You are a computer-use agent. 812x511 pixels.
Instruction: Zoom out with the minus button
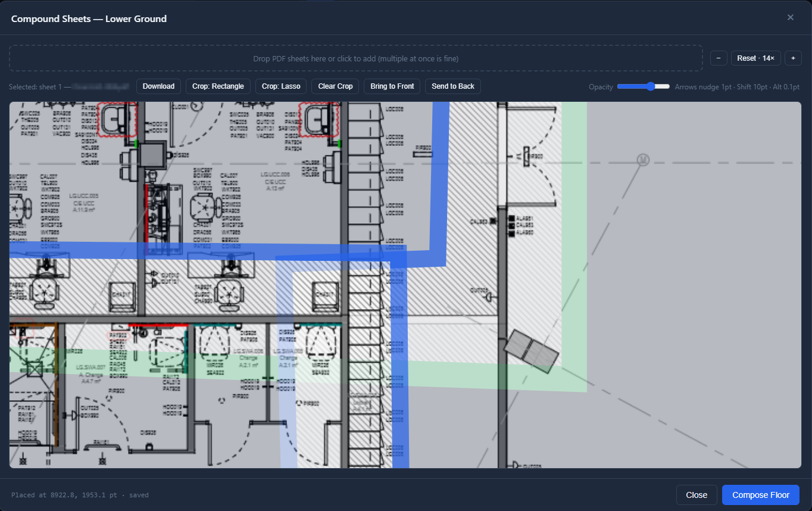[719, 58]
